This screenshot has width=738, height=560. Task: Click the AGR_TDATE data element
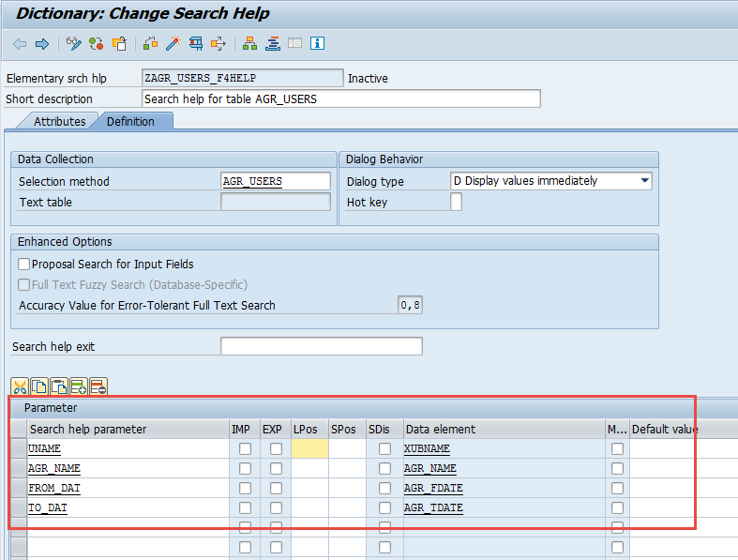click(x=505, y=507)
